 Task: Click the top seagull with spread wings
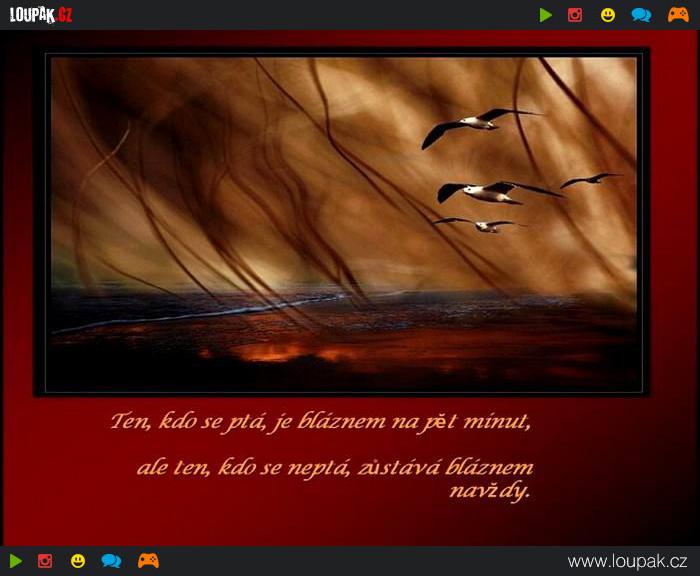(480, 125)
